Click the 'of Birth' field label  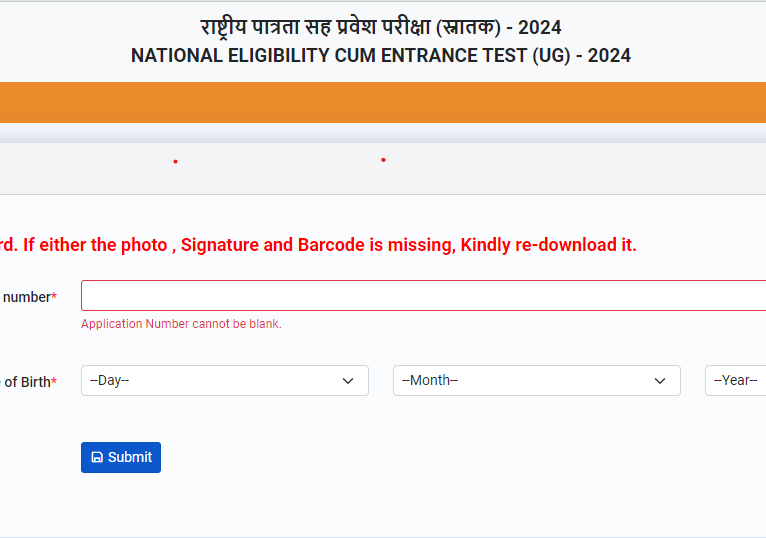pos(26,382)
